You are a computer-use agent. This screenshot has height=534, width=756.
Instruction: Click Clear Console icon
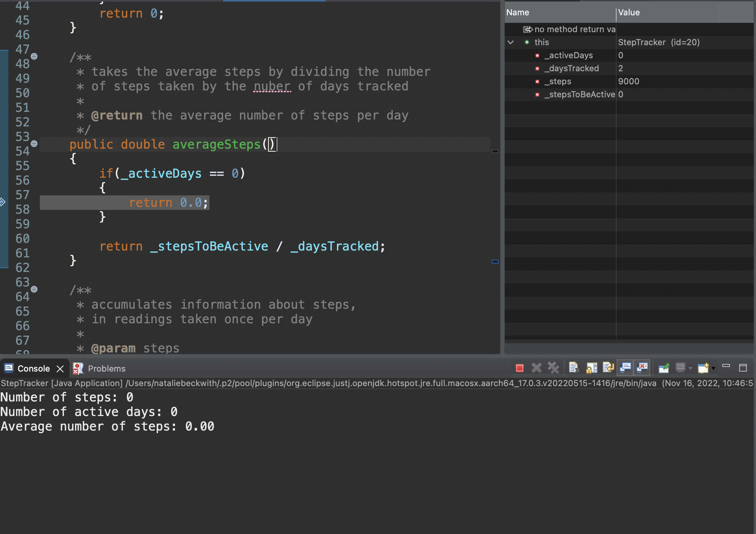pos(574,368)
